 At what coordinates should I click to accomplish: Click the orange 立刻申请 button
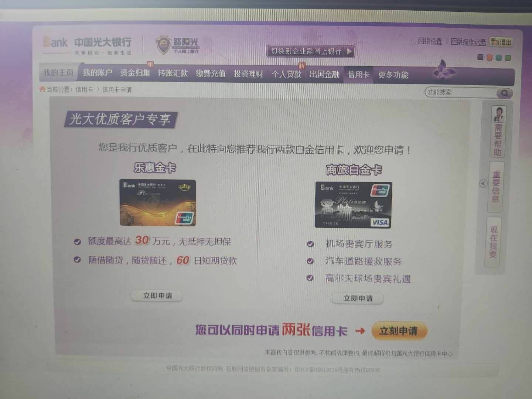[399, 331]
